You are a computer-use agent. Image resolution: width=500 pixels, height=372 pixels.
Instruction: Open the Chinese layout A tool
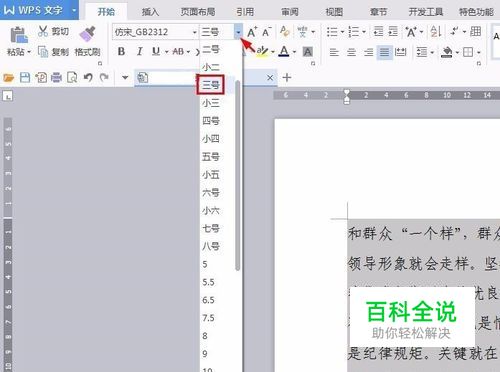point(411,32)
